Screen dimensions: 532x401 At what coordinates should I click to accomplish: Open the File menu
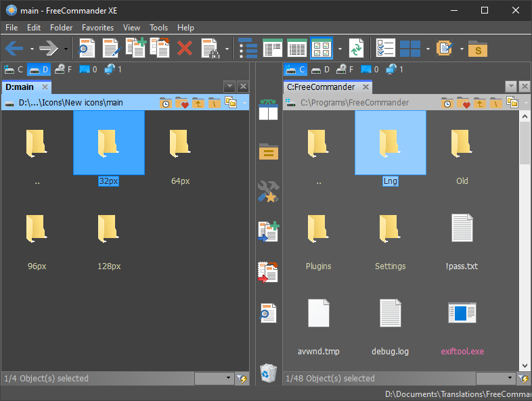coord(12,28)
